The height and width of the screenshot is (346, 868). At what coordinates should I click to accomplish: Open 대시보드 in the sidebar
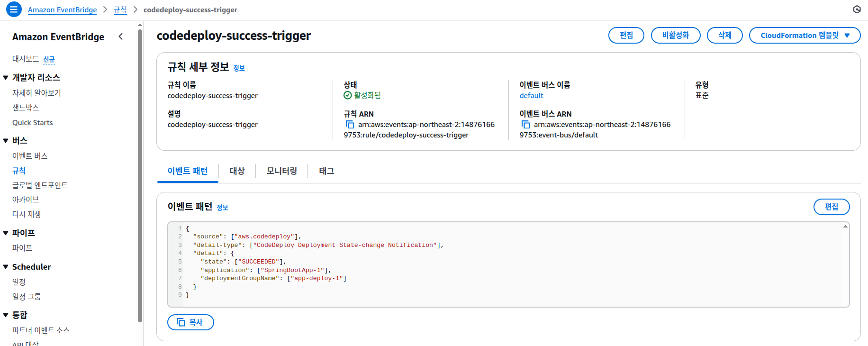(x=26, y=59)
